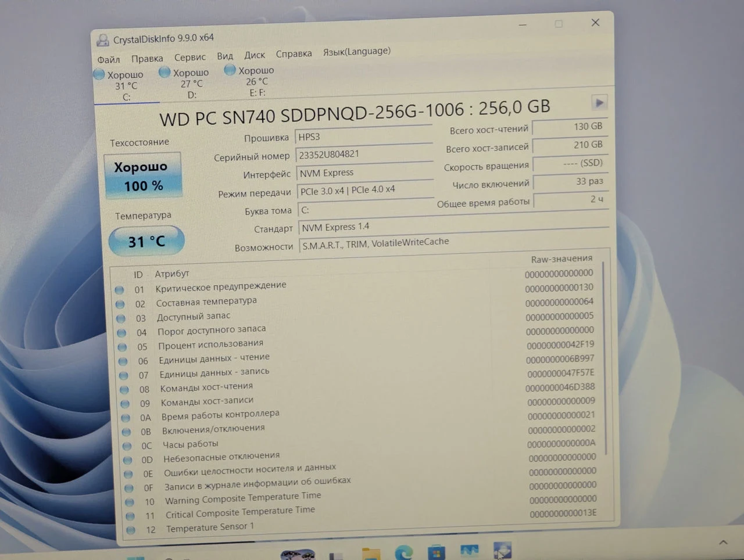
Task: Click the Атрибут column header
Action: tap(172, 274)
